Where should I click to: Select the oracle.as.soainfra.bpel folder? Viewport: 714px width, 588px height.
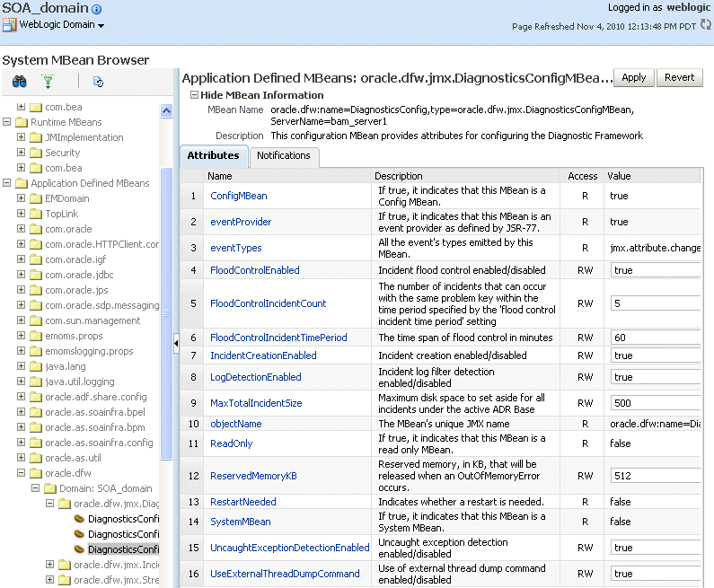tap(95, 412)
